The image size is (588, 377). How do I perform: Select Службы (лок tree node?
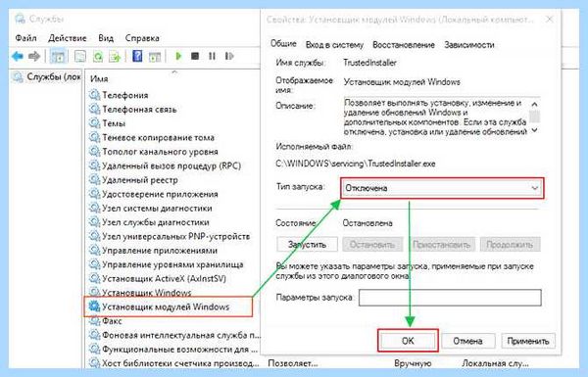click(54, 76)
